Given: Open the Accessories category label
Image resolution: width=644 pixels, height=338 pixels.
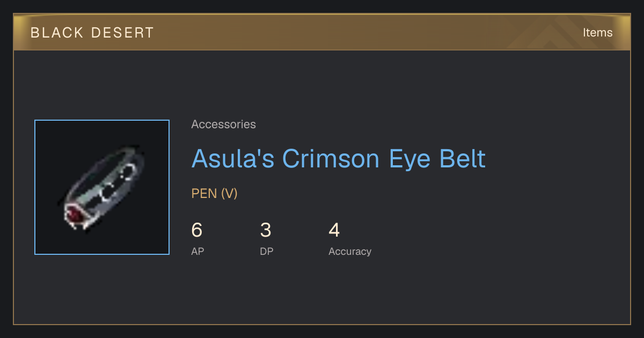Looking at the screenshot, I should click(x=223, y=124).
